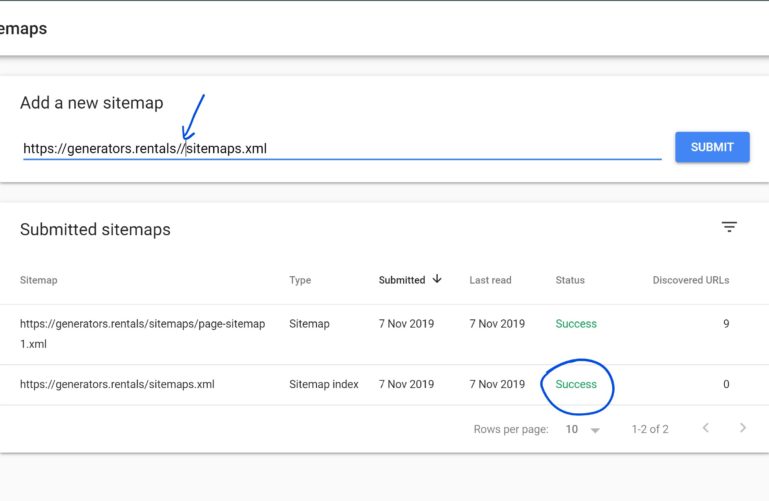Focus the new sitemap URL field

coord(340,149)
